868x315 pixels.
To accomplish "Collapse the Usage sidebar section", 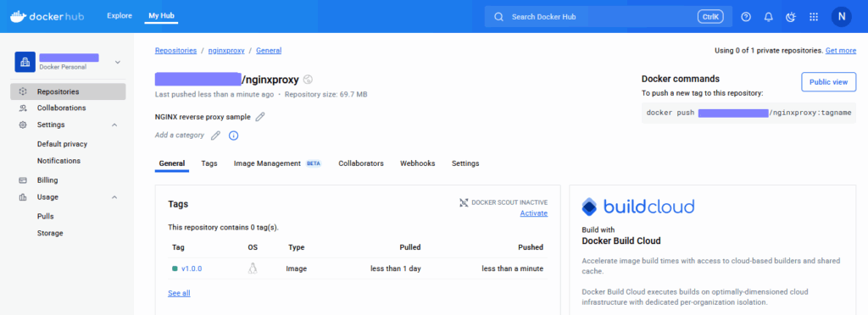I will pyautogui.click(x=114, y=197).
